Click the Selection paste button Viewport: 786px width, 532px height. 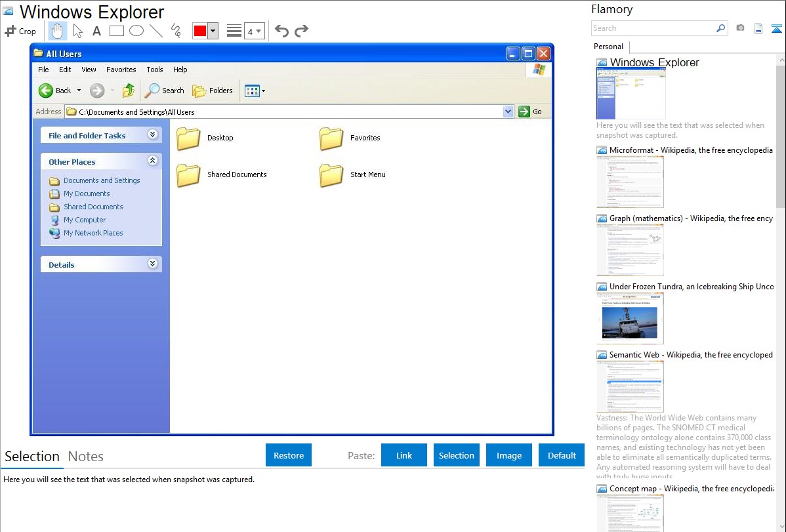click(457, 455)
